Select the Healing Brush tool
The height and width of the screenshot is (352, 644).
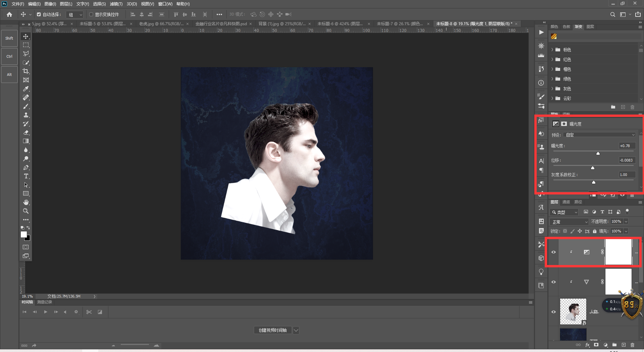26,97
